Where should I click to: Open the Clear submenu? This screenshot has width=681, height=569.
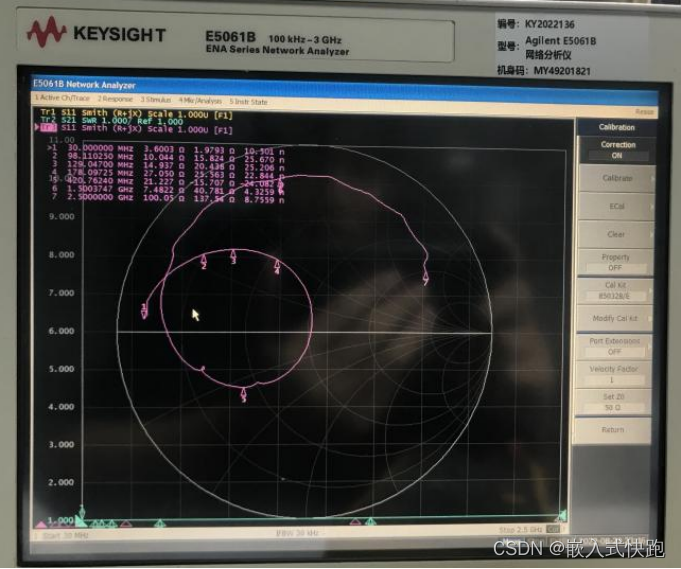coord(615,235)
